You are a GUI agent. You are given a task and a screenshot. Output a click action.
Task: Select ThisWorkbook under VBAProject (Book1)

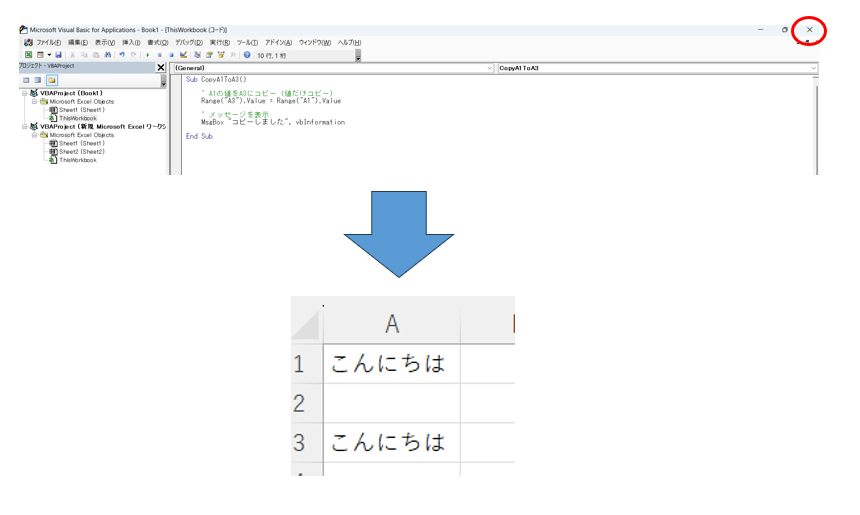tap(77, 118)
